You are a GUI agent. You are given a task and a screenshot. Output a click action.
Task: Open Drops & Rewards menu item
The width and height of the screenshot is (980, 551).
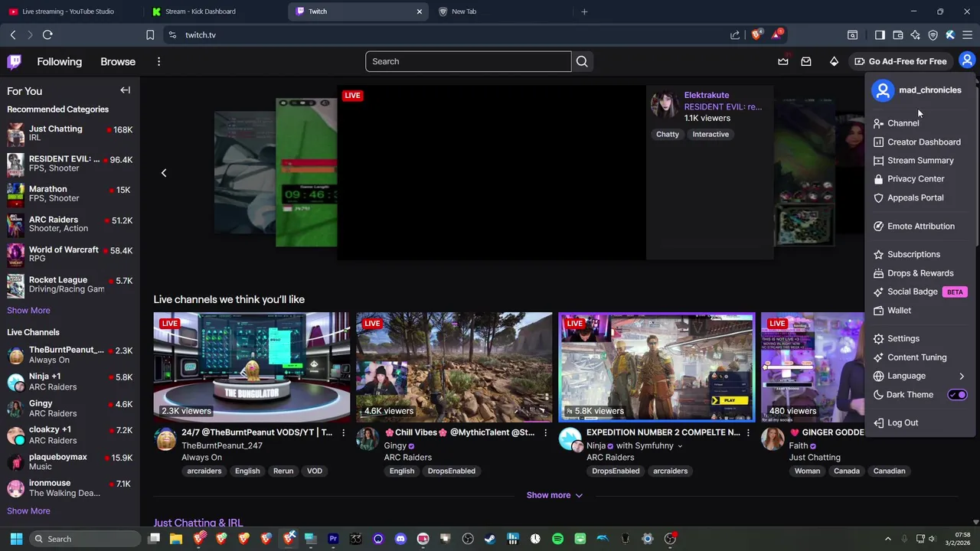pyautogui.click(x=921, y=273)
